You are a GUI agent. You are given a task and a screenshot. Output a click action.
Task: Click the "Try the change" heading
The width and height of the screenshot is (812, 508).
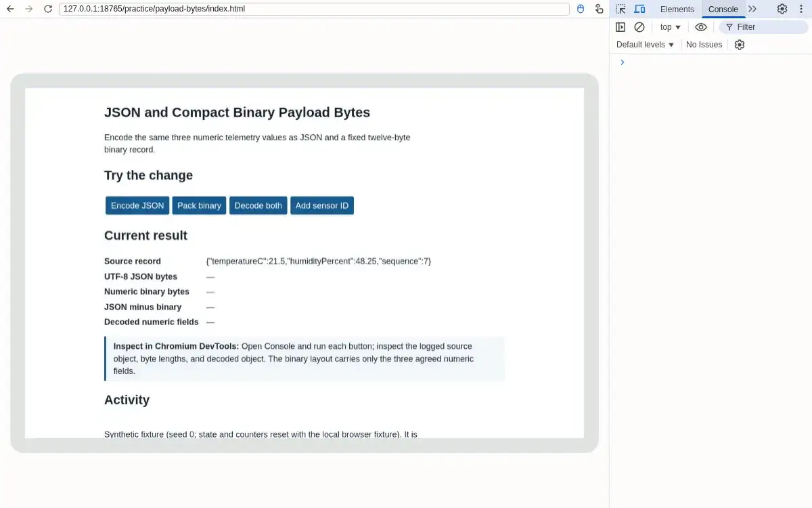tap(148, 175)
